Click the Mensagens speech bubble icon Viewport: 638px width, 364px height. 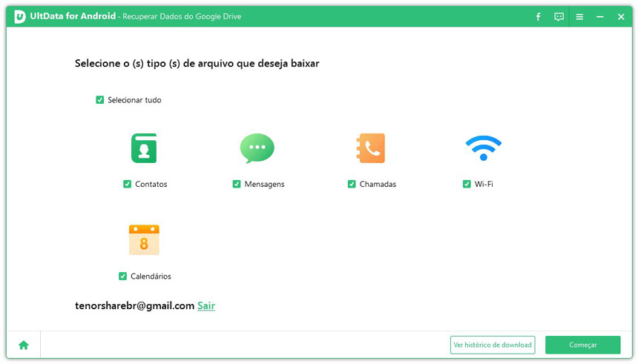[257, 148]
